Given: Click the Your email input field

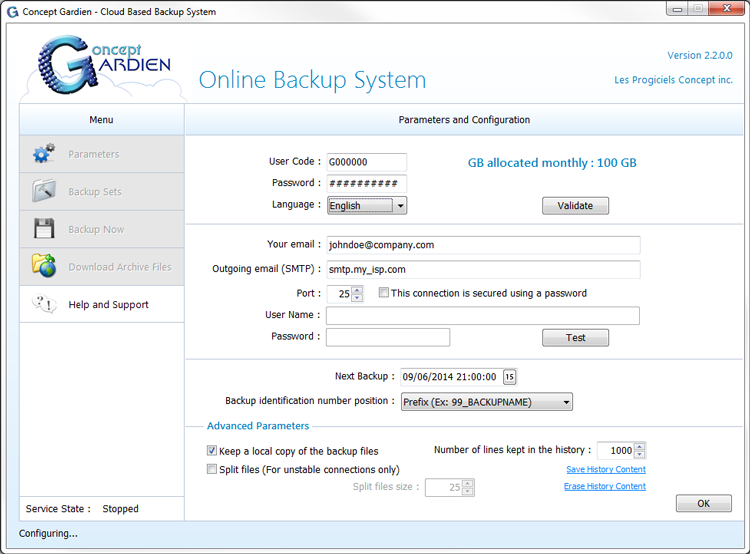Looking at the screenshot, I should tap(482, 245).
